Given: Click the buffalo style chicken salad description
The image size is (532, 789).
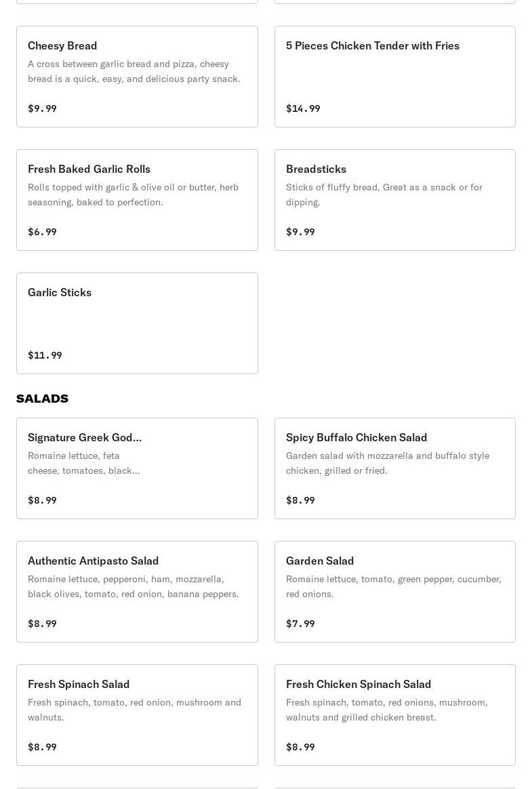Looking at the screenshot, I should click(387, 463).
